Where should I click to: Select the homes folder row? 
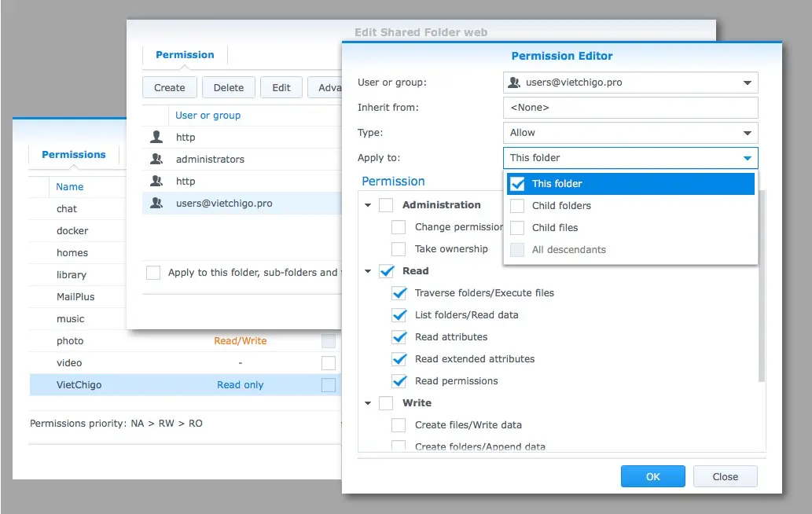point(78,252)
